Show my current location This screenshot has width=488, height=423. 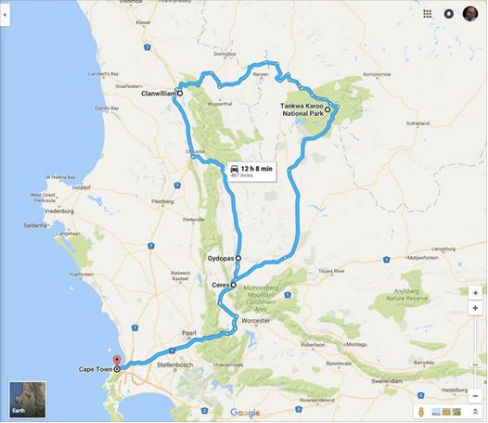click(475, 293)
